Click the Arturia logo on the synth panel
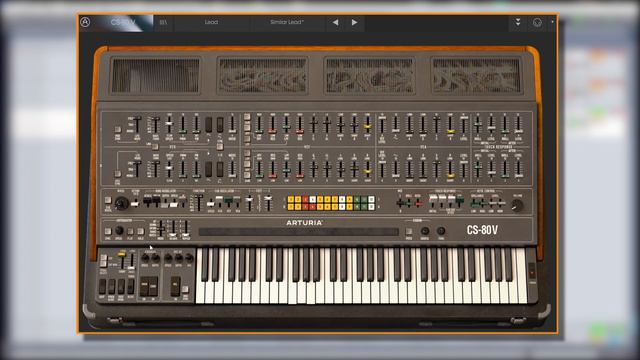This screenshot has height=360, width=640. pos(304,223)
